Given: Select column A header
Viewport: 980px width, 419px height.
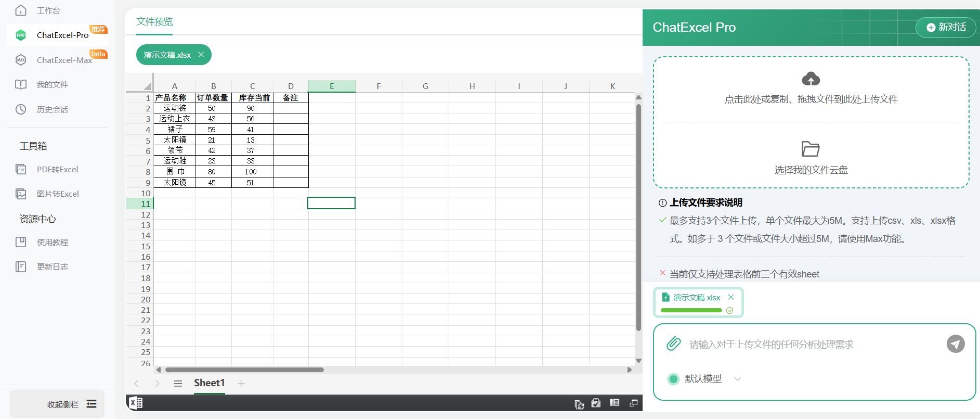Looking at the screenshot, I should click(x=174, y=86).
